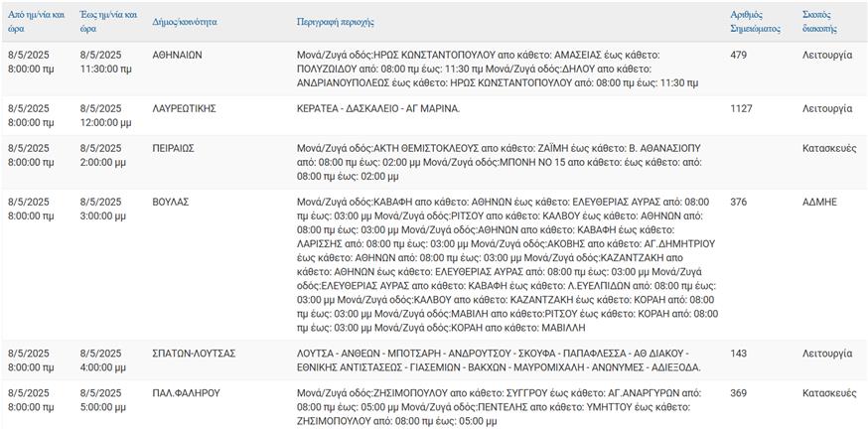Select the ΣΠΑΤΩΝ-ΛΟΥΤΣΑΣ municipality cell
The height and width of the screenshot is (431, 868).
pyautogui.click(x=194, y=354)
